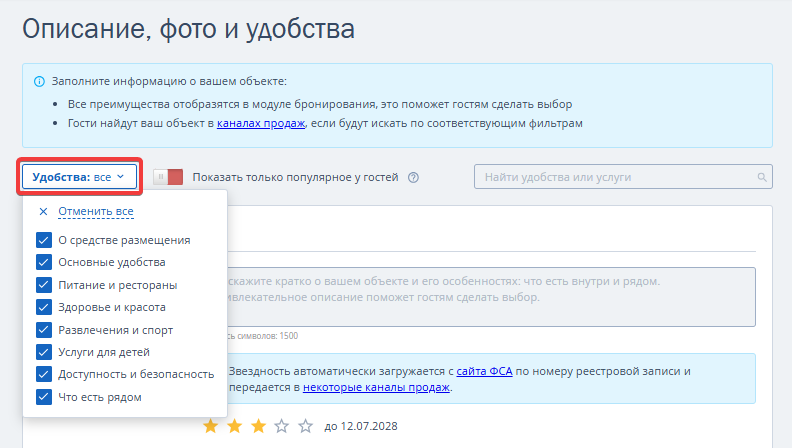The width and height of the screenshot is (792, 448).
Task: Select Здоровье и красота filter option
Action: click(111, 307)
